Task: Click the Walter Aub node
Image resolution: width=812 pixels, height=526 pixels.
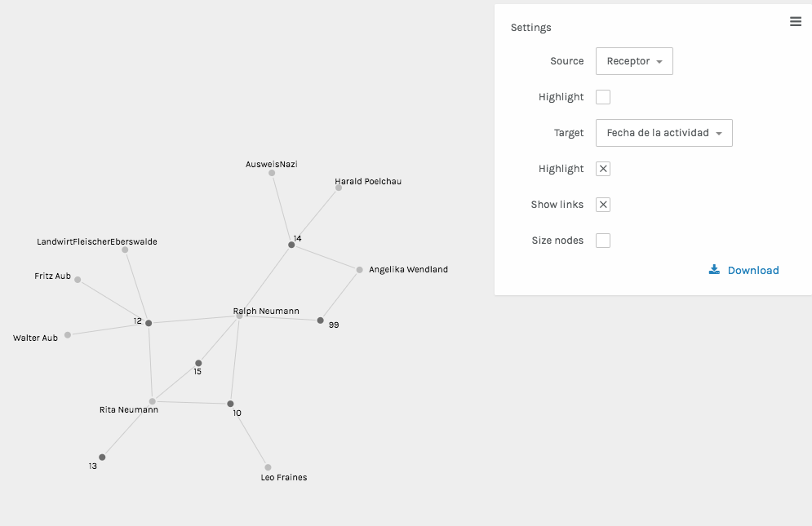Action: click(69, 334)
